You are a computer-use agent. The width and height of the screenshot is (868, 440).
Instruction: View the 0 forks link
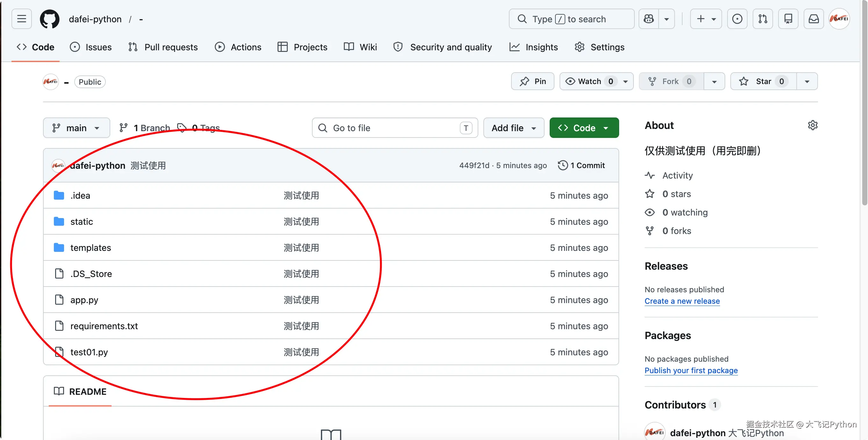(x=668, y=231)
